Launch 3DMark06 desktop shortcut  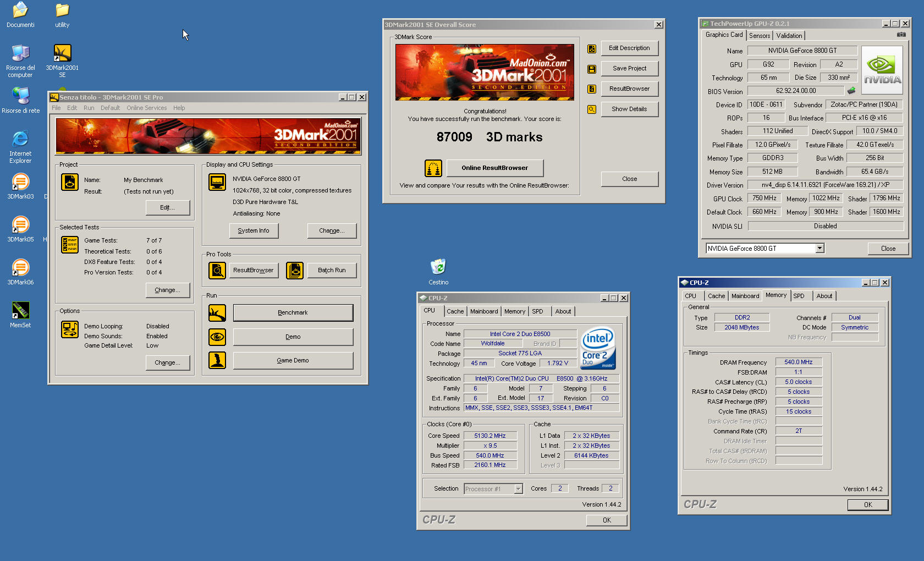click(x=20, y=272)
